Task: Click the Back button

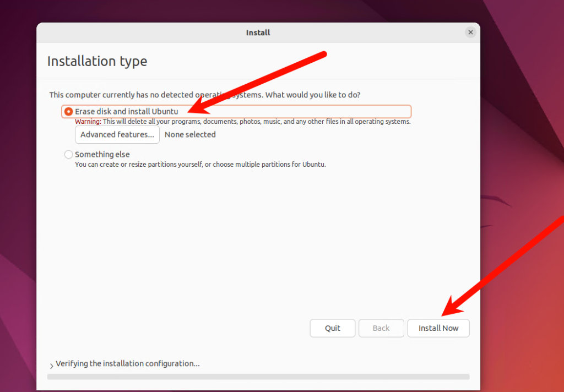Action: (x=381, y=328)
